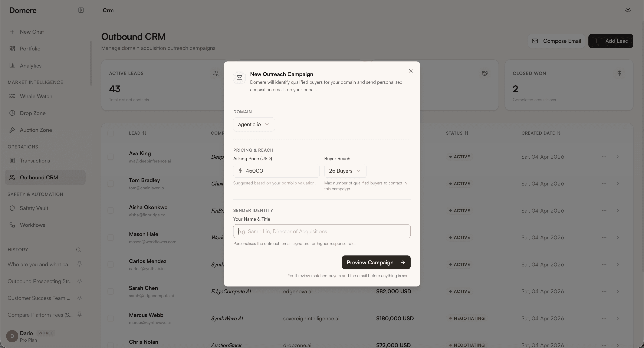Sort leads by Created Date column
The width and height of the screenshot is (644, 348).
coord(541,133)
